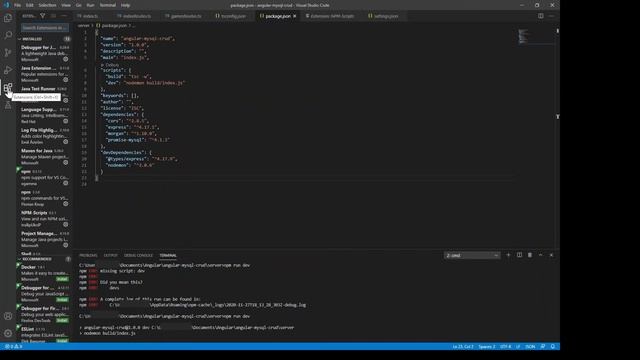
Task: Open the Explorer view in activity bar
Action: click(8, 18)
